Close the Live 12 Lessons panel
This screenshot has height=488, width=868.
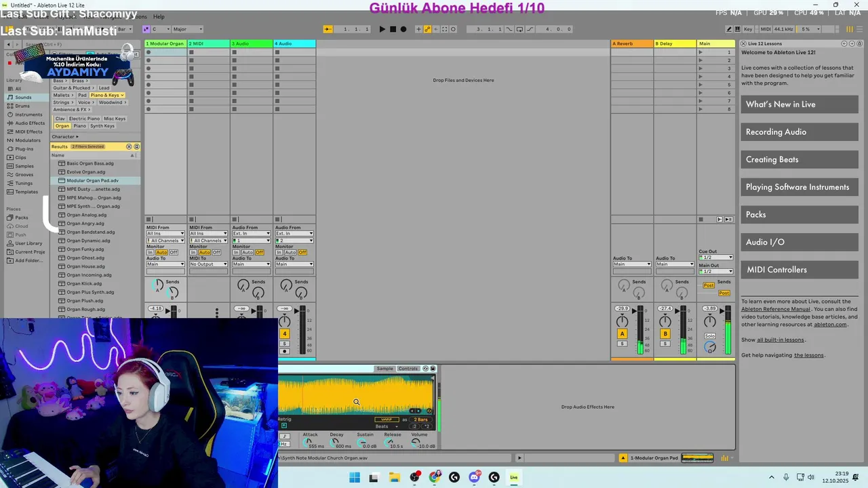[743, 43]
